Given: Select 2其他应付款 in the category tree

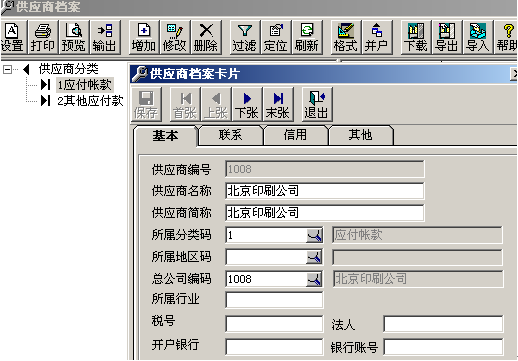Looking at the screenshot, I should [x=90, y=100].
